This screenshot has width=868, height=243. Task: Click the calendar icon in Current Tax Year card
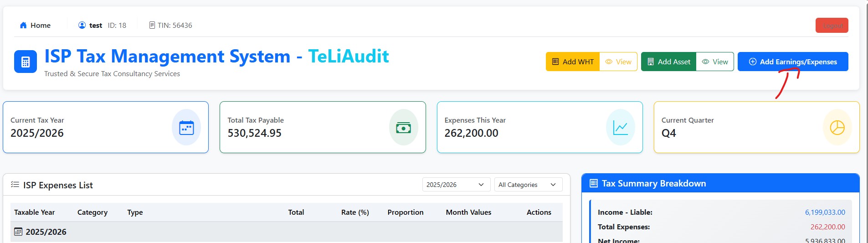tap(186, 128)
